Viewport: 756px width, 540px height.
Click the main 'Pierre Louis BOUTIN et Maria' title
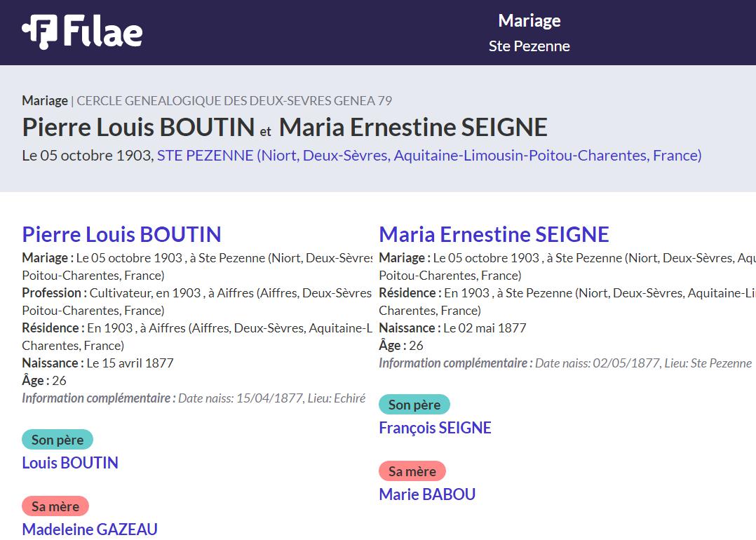click(x=284, y=128)
